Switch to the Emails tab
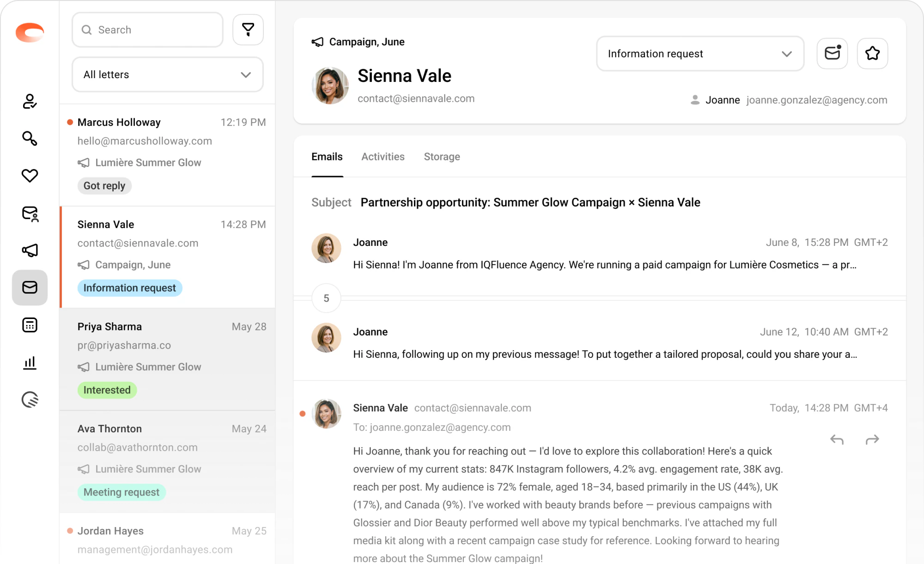Image resolution: width=924 pixels, height=564 pixels. point(327,157)
